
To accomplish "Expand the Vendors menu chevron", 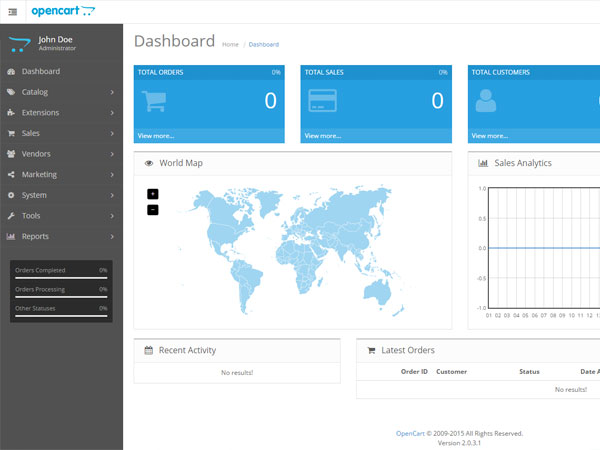I will point(112,154).
